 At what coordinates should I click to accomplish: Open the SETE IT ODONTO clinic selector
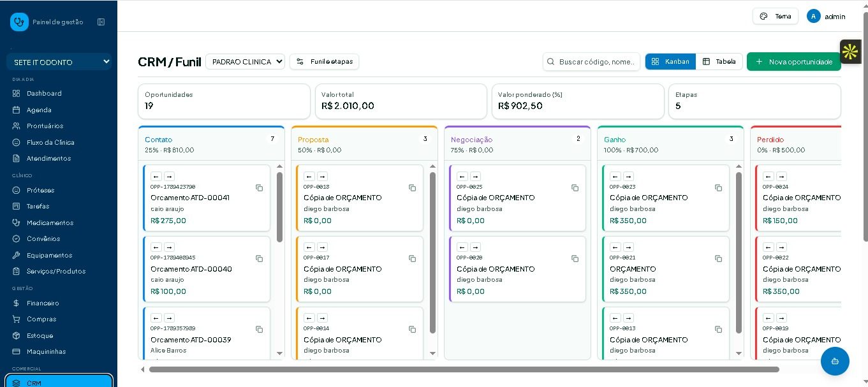click(x=59, y=62)
